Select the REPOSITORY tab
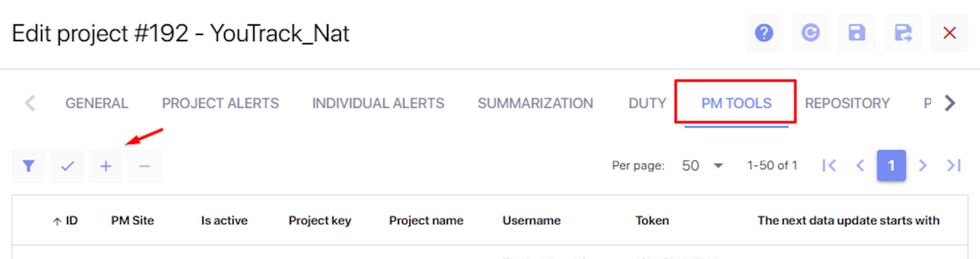 tap(847, 103)
